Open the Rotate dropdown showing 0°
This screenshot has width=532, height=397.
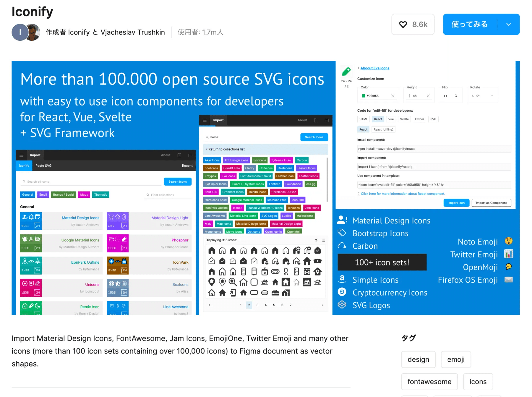point(482,96)
